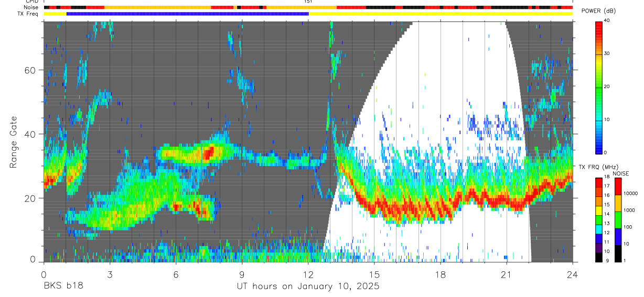
Task: Click the NOISE legend title
Action: point(621,173)
